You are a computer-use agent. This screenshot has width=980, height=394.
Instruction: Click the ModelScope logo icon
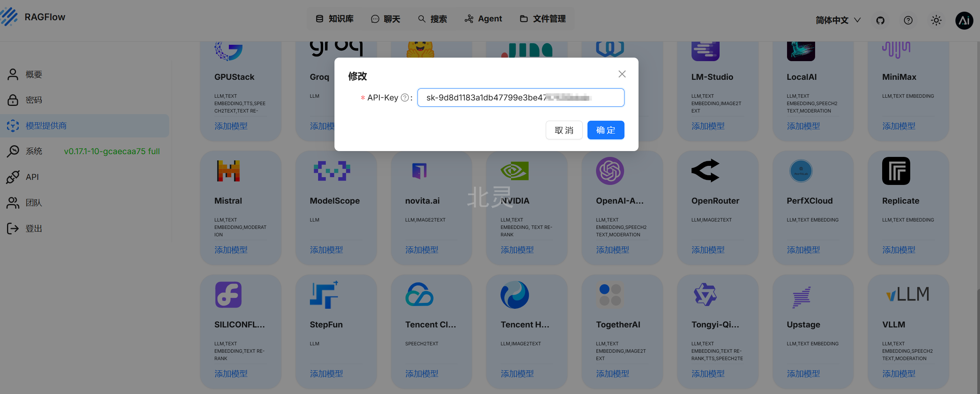pos(332,171)
